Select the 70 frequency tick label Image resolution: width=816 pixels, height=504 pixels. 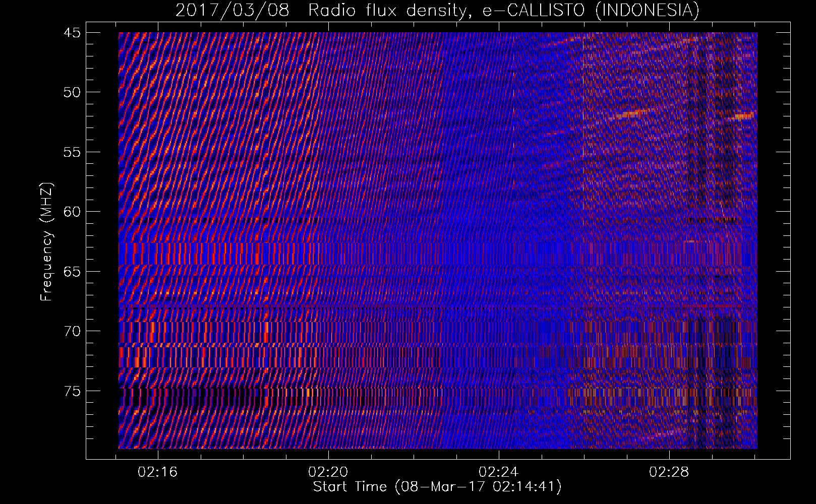(72, 331)
